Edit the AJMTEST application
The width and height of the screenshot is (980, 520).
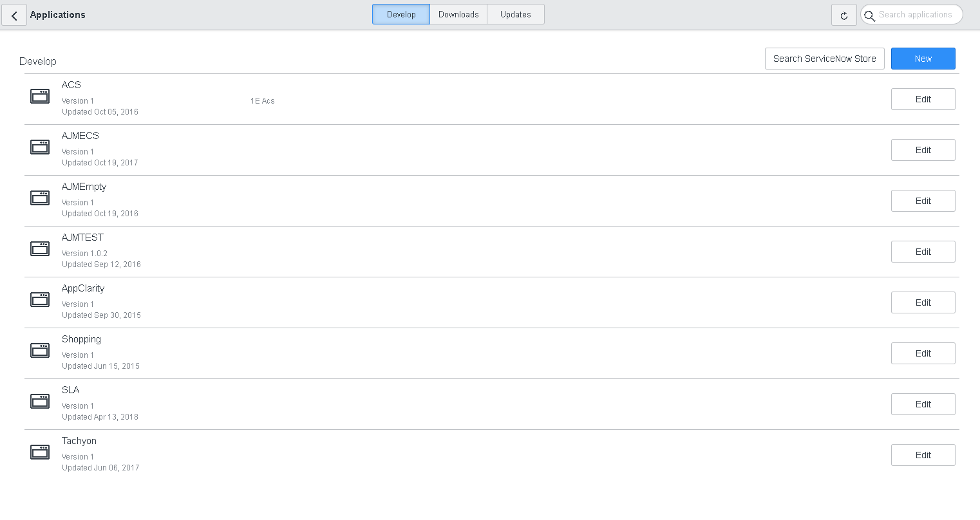(923, 252)
